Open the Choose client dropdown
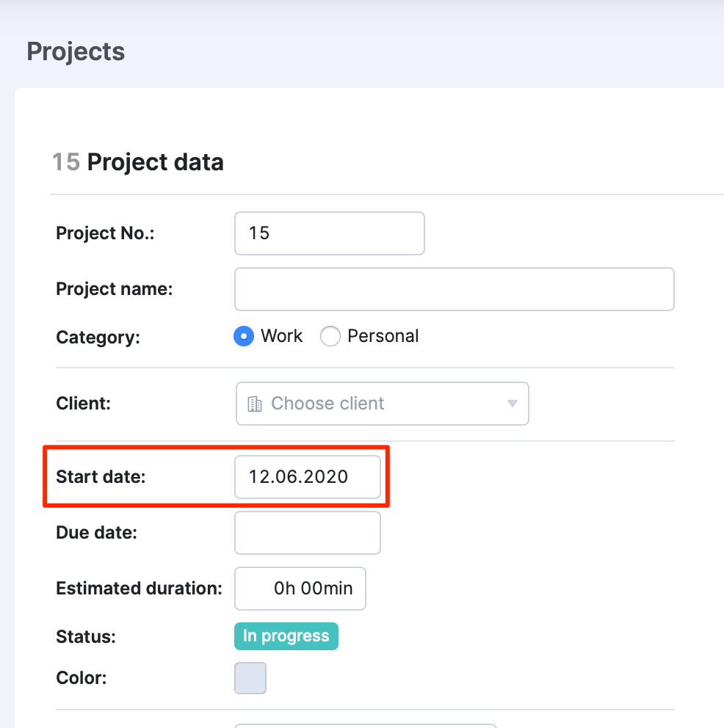The height and width of the screenshot is (728, 724). [x=383, y=404]
